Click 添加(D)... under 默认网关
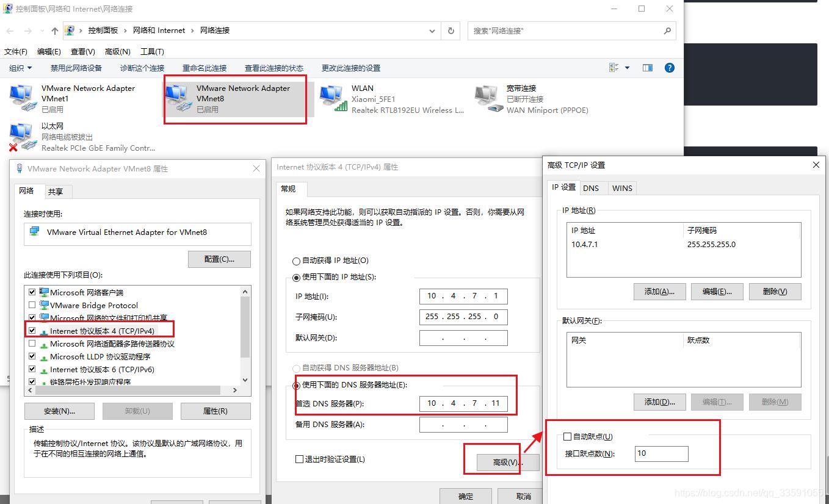This screenshot has height=504, width=829. pos(659,401)
